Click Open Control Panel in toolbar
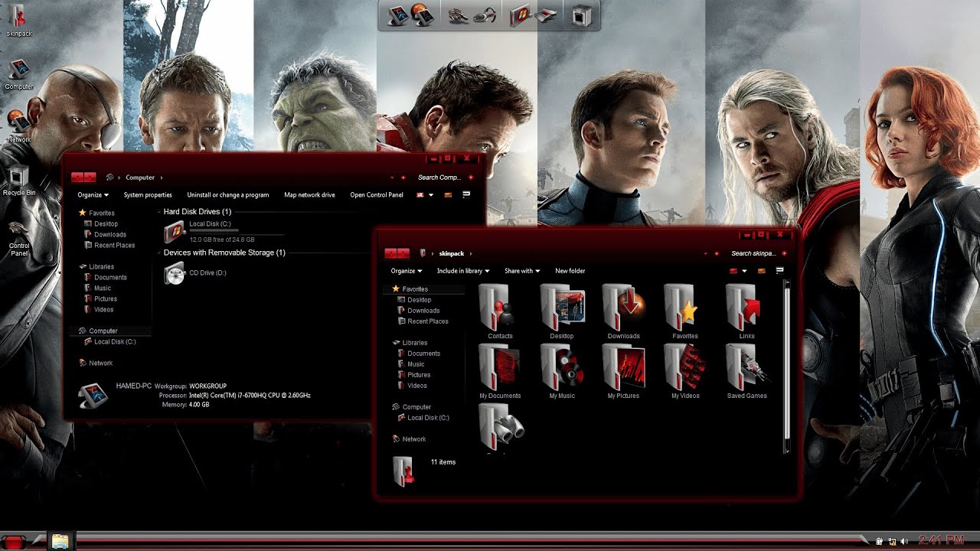The height and width of the screenshot is (551, 980). click(x=377, y=194)
